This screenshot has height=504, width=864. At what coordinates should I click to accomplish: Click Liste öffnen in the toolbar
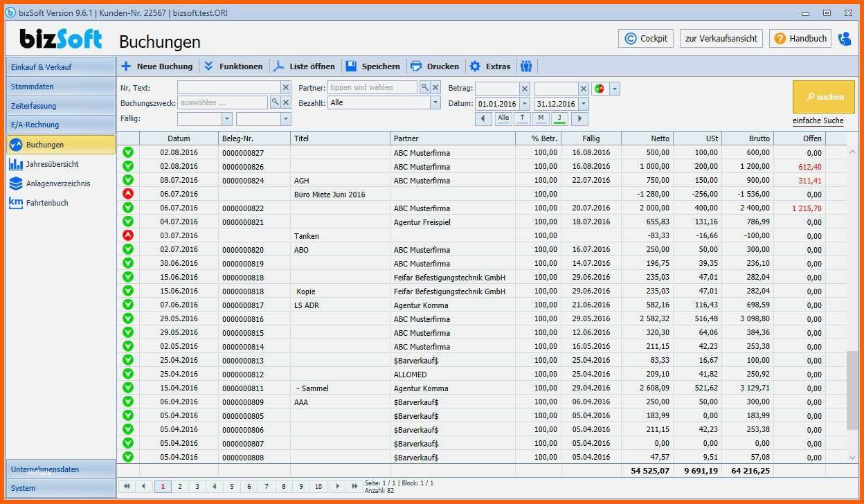click(x=304, y=66)
